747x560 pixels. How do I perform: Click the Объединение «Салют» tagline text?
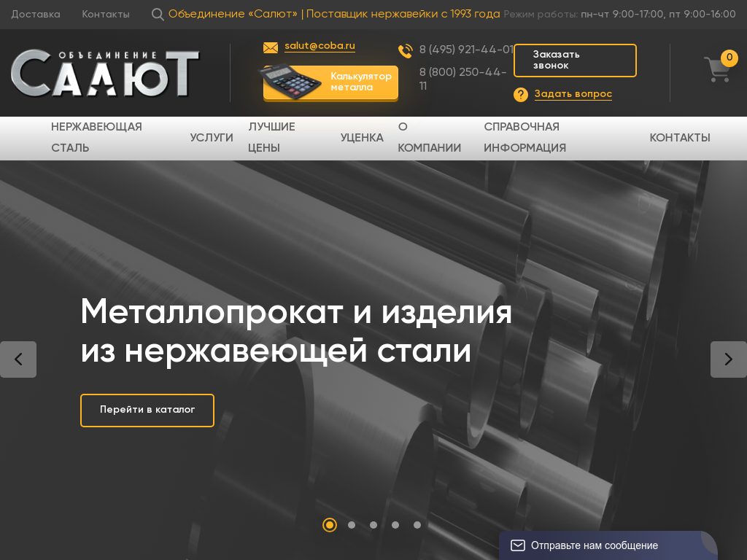(x=334, y=15)
